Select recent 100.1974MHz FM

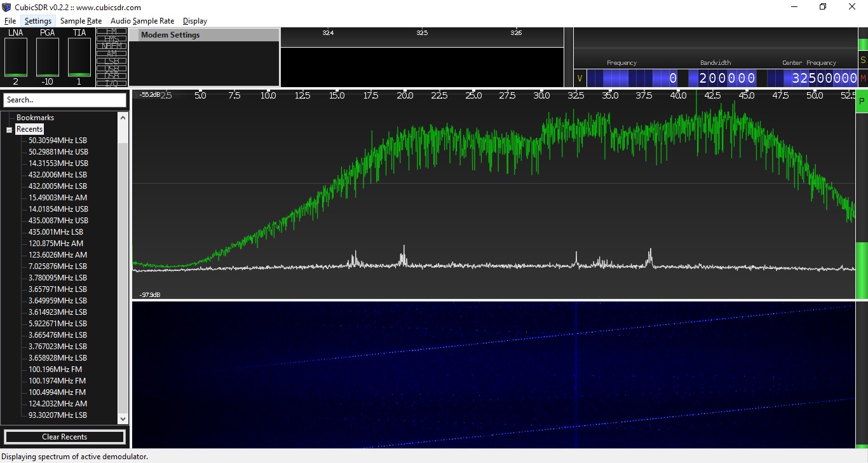tap(57, 381)
